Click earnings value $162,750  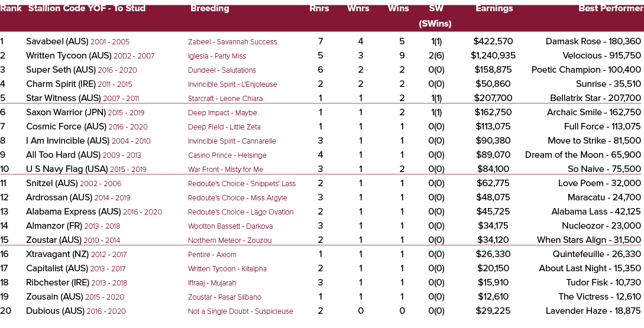[493, 112]
